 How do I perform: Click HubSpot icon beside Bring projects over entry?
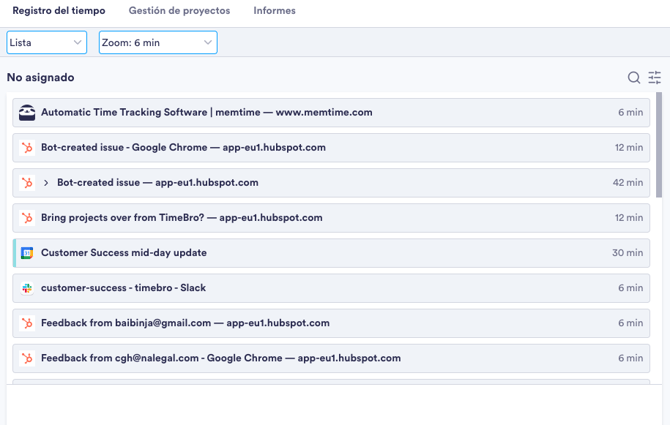pyautogui.click(x=27, y=218)
